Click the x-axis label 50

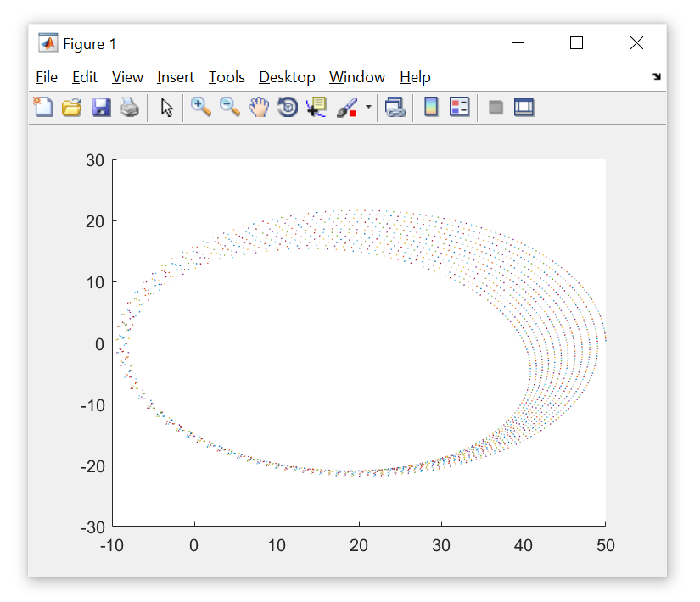coord(605,545)
